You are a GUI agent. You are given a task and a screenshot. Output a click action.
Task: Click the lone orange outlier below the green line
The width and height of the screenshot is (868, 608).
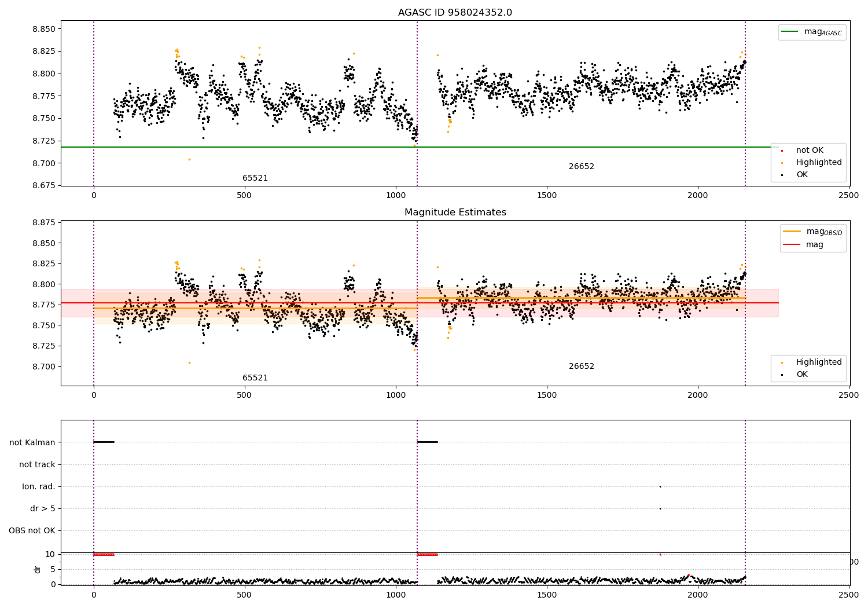[x=189, y=159]
